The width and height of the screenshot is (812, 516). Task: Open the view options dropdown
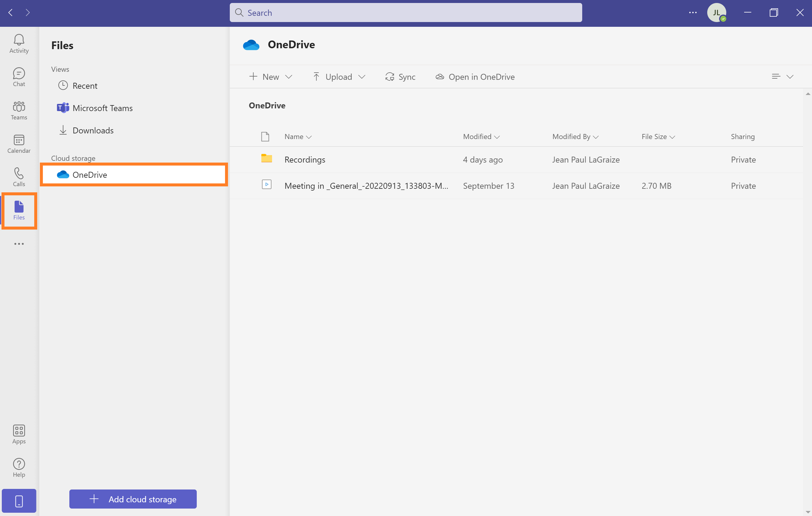coord(782,77)
